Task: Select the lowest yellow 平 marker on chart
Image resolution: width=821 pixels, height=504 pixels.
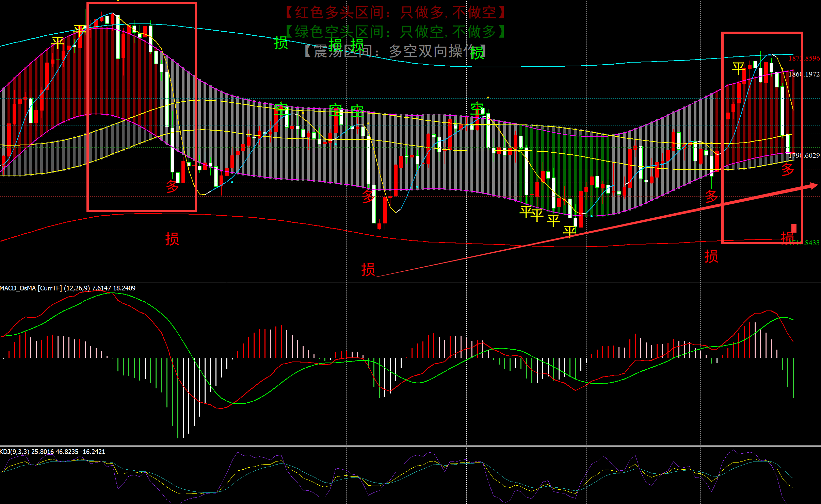Action: click(570, 231)
